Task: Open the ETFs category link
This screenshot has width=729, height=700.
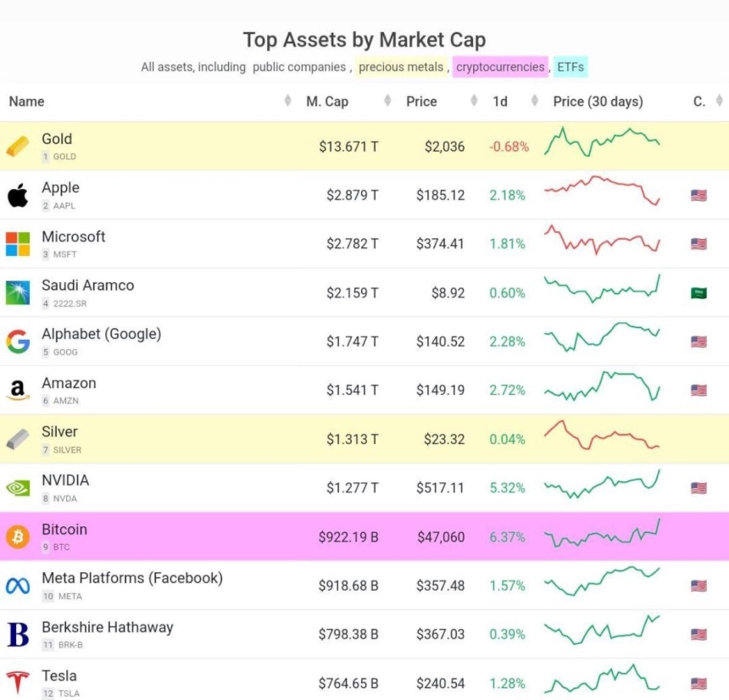Action: click(570, 67)
